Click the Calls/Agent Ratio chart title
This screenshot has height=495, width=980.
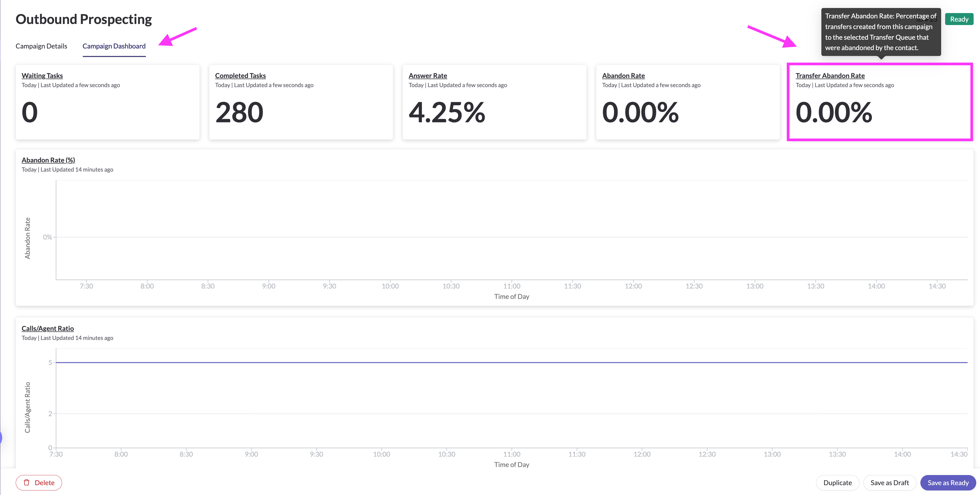click(48, 328)
